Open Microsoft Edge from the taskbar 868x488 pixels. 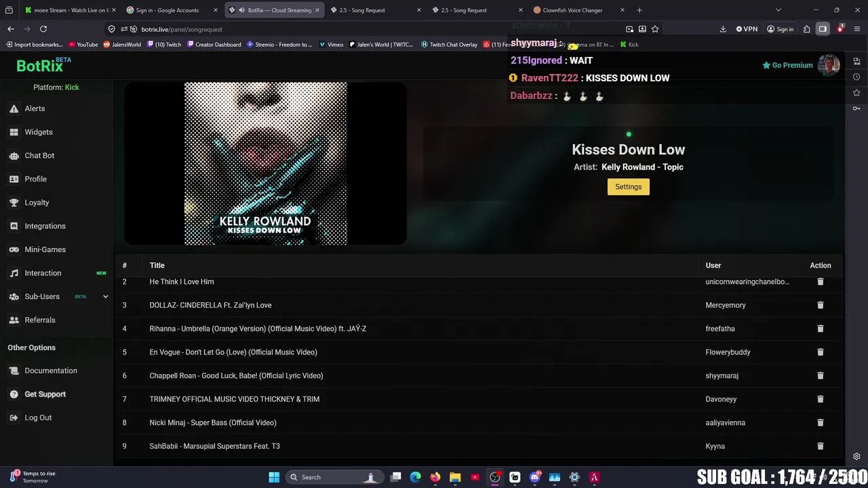coord(416,477)
